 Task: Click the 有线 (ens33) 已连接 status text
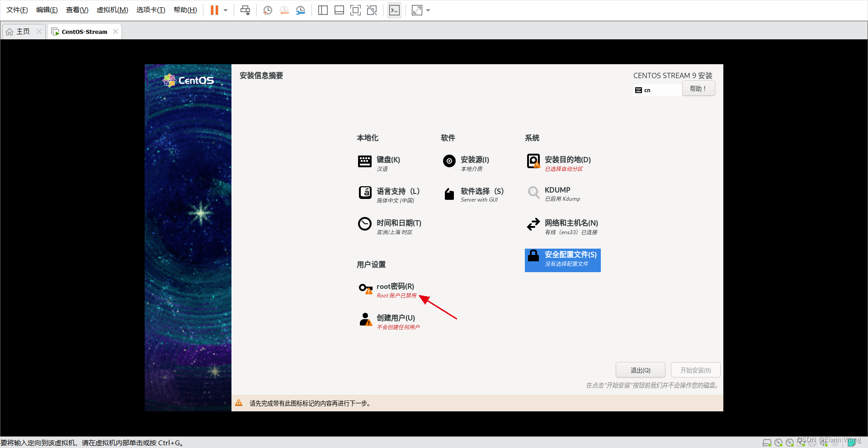(571, 232)
